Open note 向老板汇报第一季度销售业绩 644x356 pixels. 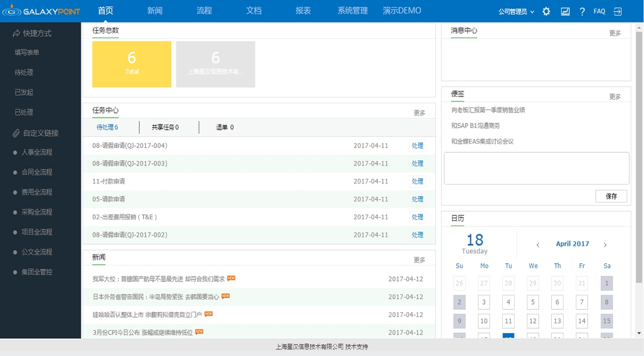point(488,110)
